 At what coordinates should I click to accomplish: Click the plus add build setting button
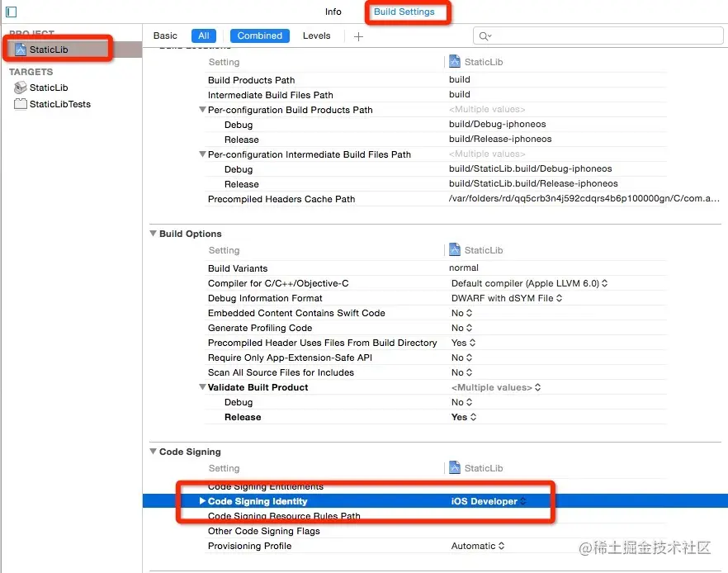pyautogui.click(x=358, y=36)
